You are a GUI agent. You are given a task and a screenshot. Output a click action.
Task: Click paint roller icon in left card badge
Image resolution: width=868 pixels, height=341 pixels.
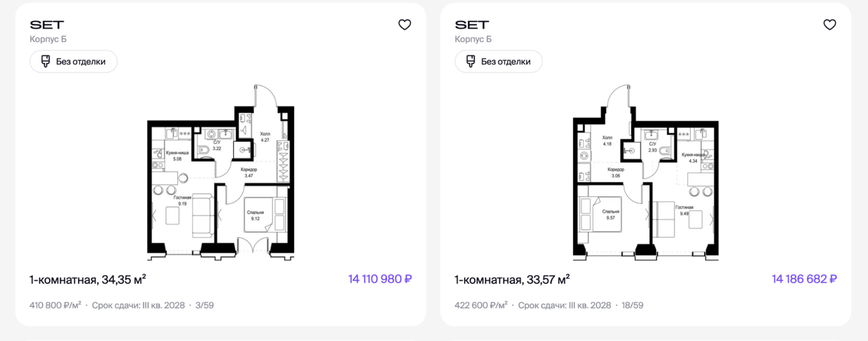pyautogui.click(x=46, y=61)
